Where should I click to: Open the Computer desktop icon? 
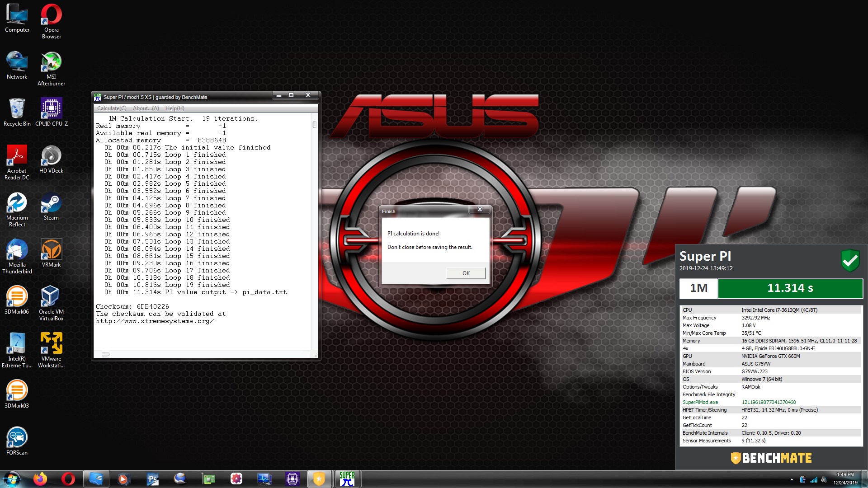[17, 18]
